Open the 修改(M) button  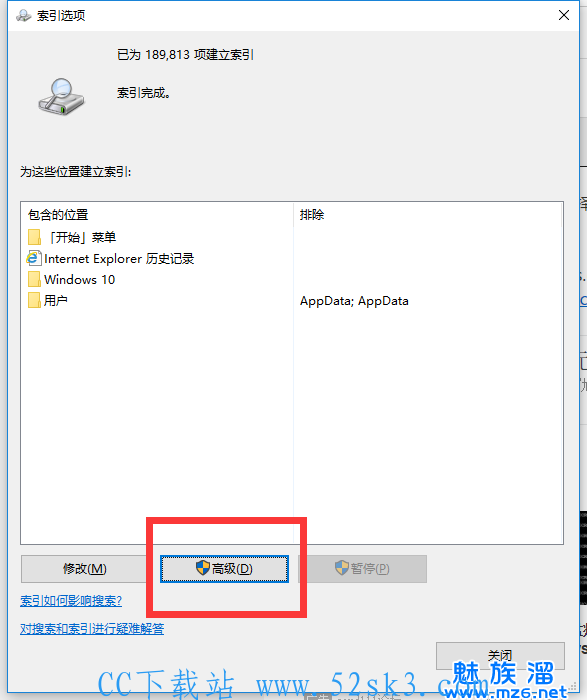click(x=84, y=569)
